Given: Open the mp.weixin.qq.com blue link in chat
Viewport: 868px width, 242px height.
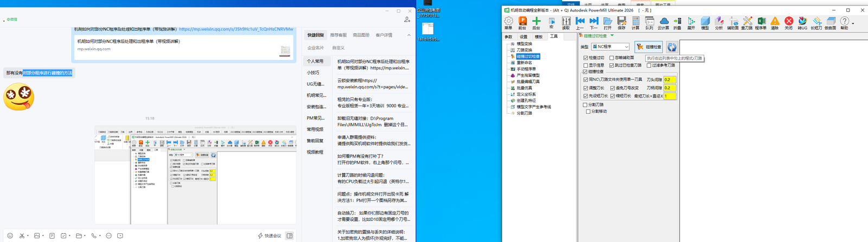Looking at the screenshot, I should point(236,29).
